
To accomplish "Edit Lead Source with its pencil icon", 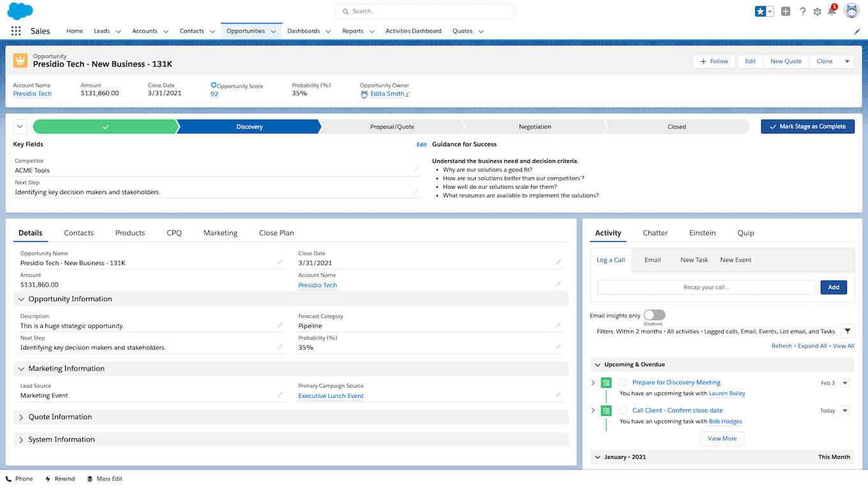I will tap(280, 395).
